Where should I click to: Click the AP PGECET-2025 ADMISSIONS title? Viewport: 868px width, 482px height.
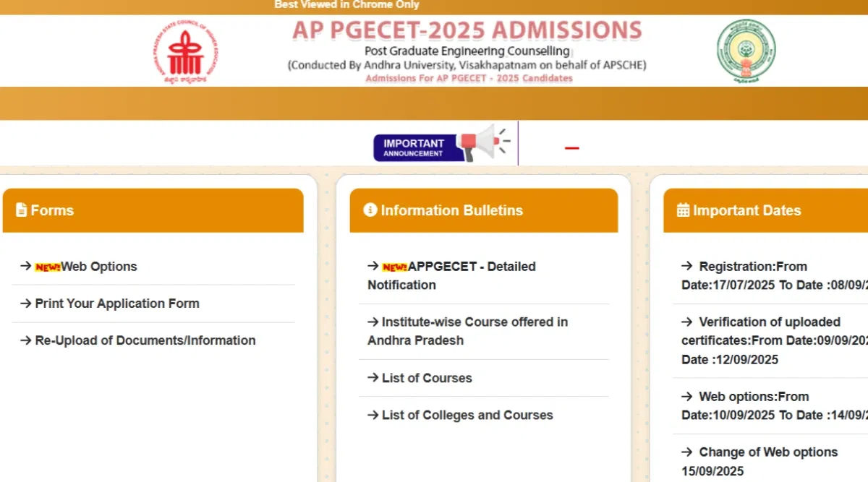(467, 30)
